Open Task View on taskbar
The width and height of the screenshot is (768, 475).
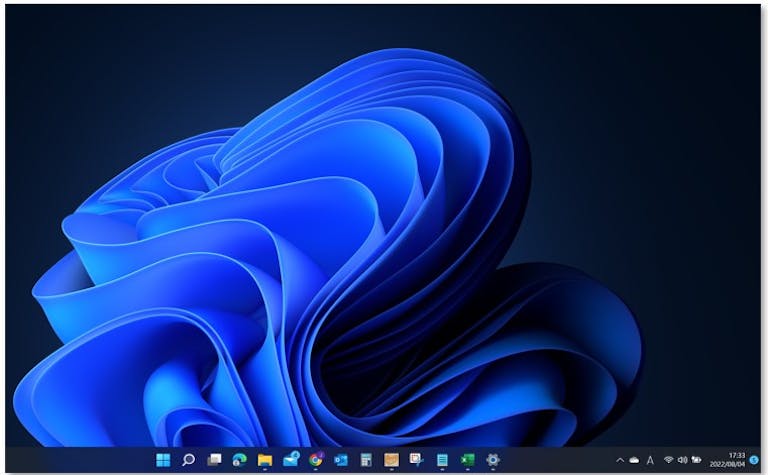coord(214,460)
